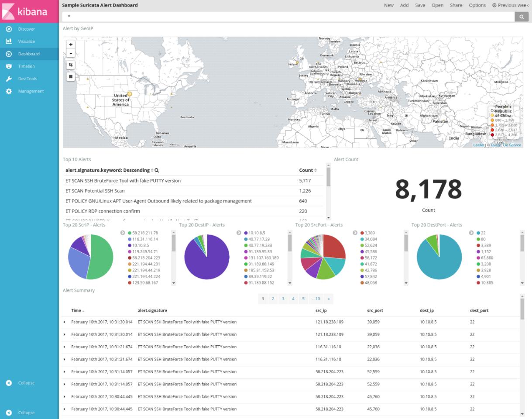The width and height of the screenshot is (532, 419).
Task: Toggle the ScrIP pie chart legend
Action: (x=123, y=233)
